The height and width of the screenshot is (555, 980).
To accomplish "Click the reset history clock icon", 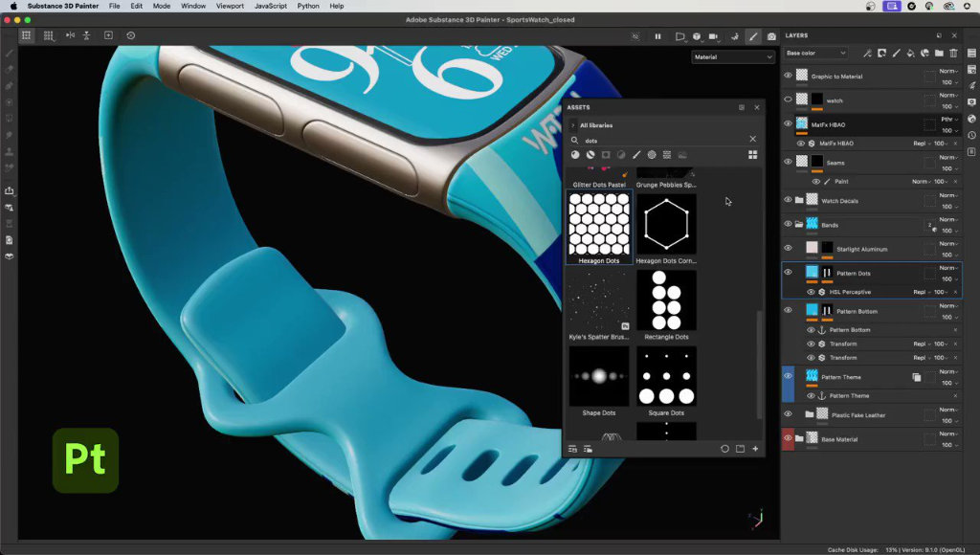I will point(130,35).
